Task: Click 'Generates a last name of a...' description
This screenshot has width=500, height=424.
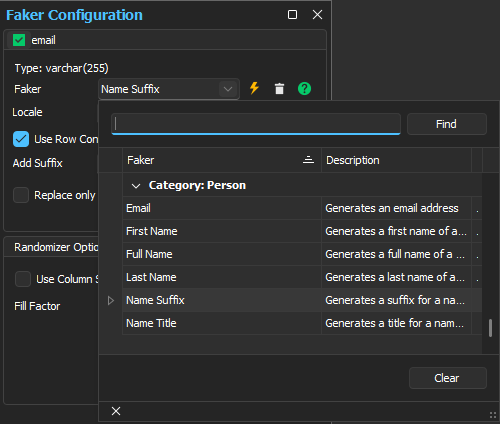Action: pyautogui.click(x=396, y=277)
